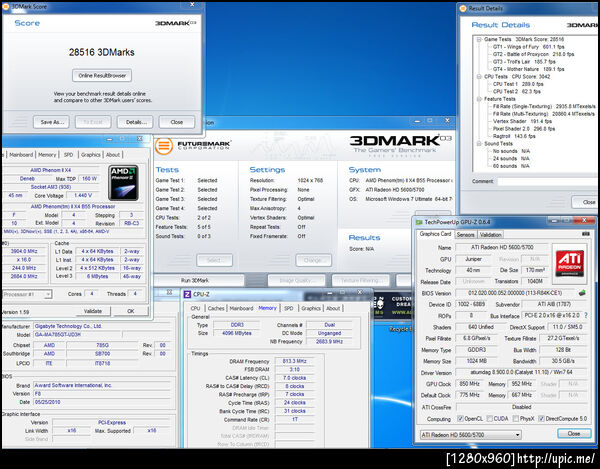The height and width of the screenshot is (469, 600).
Task: Click the Result Details title bar icon
Action: (x=463, y=8)
